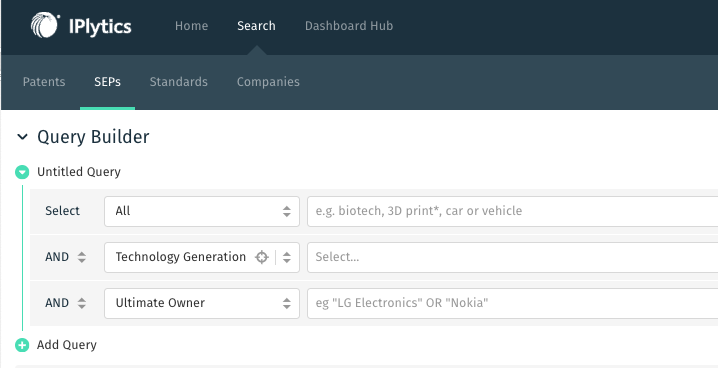Click the green plus Add Query icon
The image size is (718, 368).
tap(22, 345)
